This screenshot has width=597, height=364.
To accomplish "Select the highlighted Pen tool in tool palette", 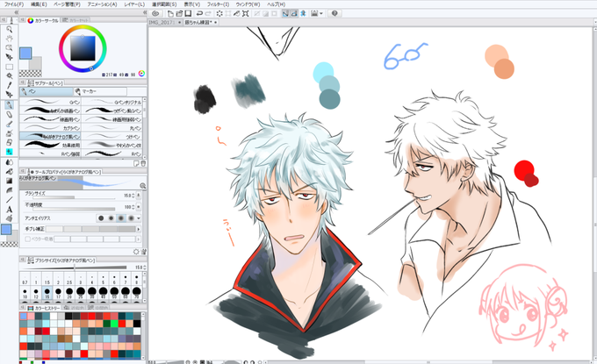I will tap(10, 105).
